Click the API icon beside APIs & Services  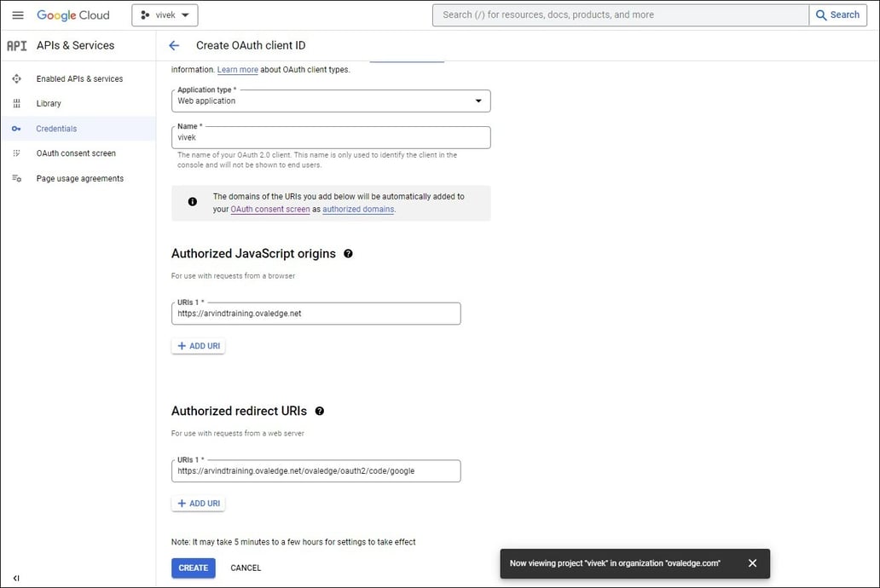click(x=17, y=46)
